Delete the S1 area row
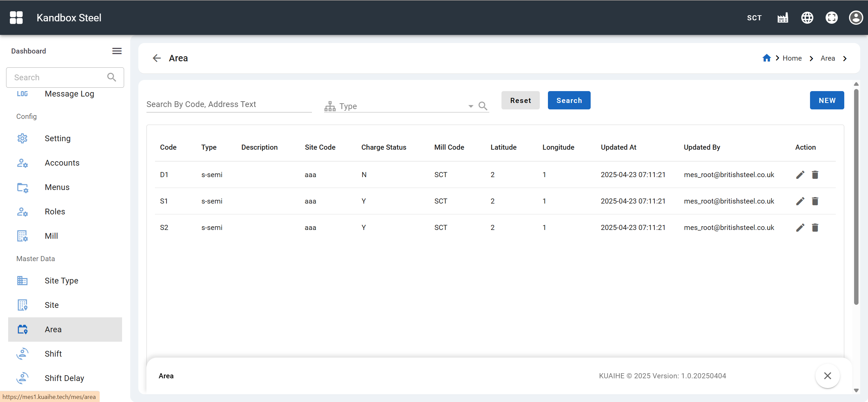The width and height of the screenshot is (868, 402). point(815,201)
